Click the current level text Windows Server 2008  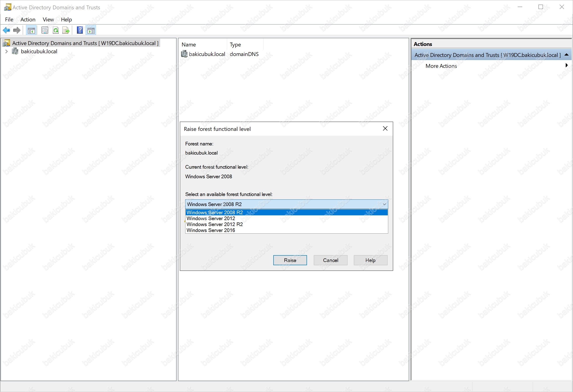pos(209,177)
